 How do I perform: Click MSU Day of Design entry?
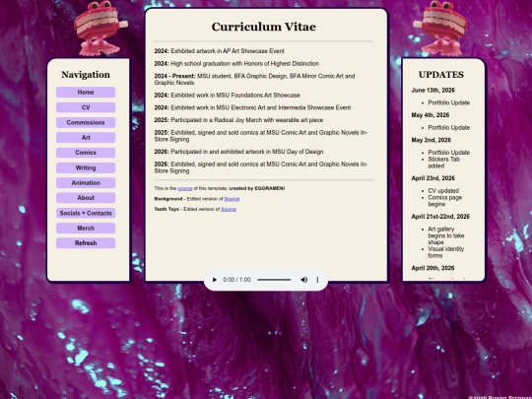238,152
